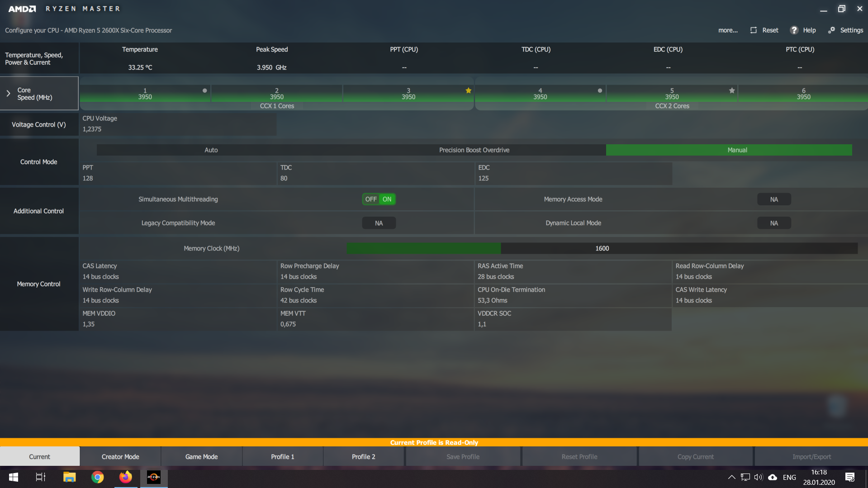Image resolution: width=868 pixels, height=488 pixels.
Task: Click the Copy Current button
Action: tap(696, 457)
